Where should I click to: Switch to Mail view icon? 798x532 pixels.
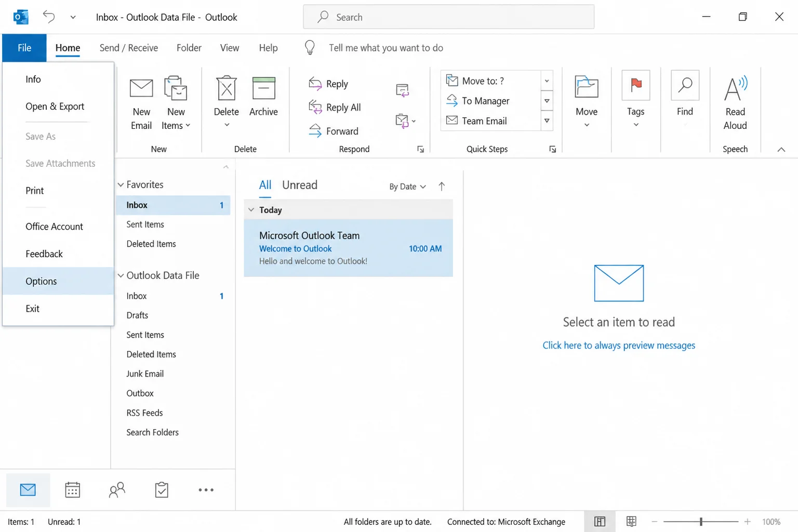coord(28,490)
